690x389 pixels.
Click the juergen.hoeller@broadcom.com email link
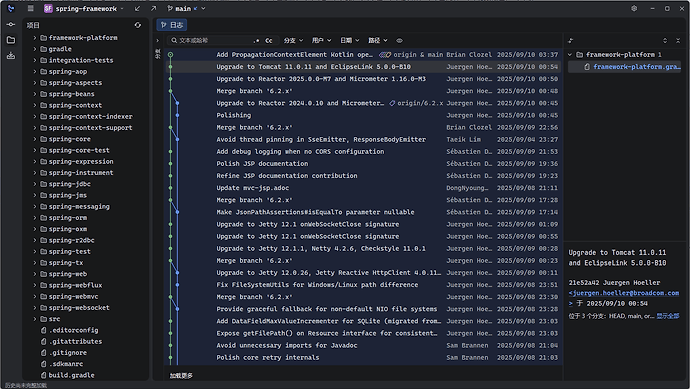click(624, 293)
